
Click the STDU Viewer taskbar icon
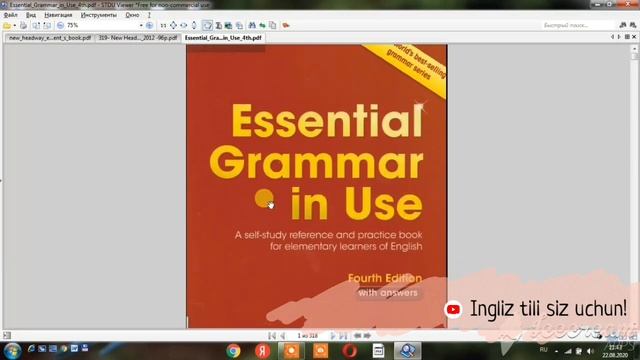pos(407,351)
